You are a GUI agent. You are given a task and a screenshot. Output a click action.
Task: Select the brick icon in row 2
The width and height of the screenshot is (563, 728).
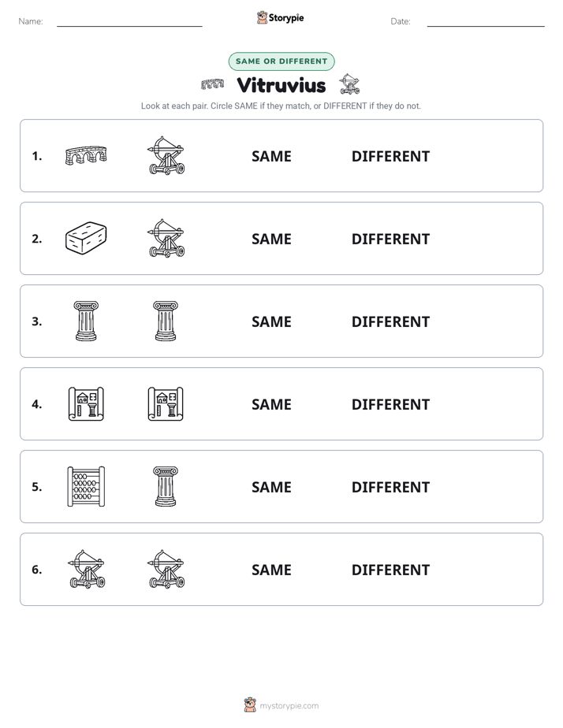86,238
